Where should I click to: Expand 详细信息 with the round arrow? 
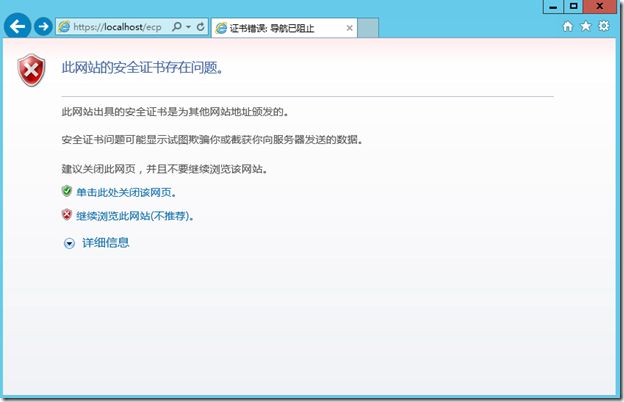tap(69, 243)
